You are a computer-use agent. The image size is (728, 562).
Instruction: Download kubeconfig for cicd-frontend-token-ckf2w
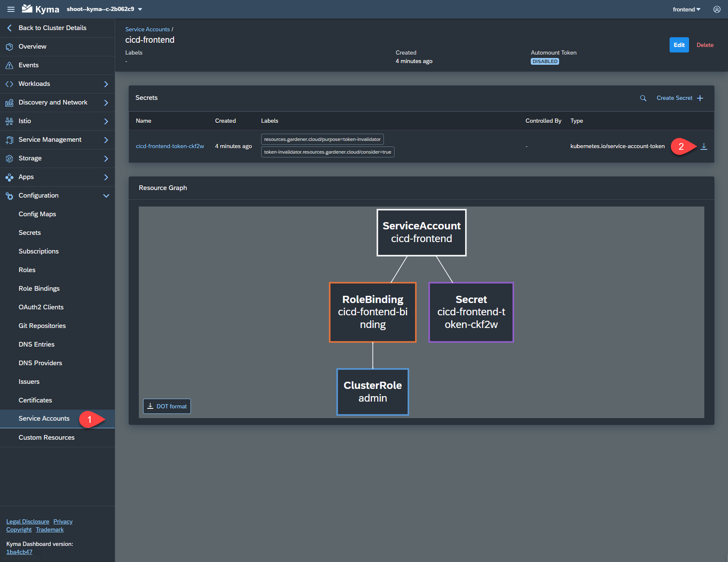pos(703,146)
